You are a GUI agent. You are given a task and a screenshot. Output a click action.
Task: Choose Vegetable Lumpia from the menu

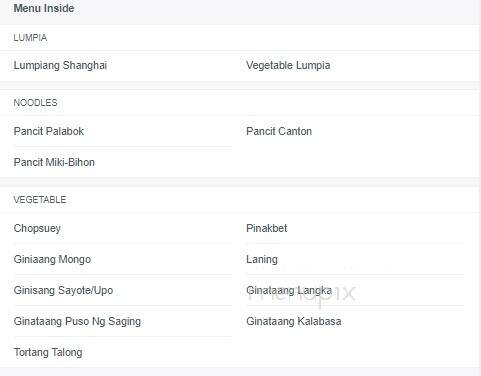[x=288, y=65]
